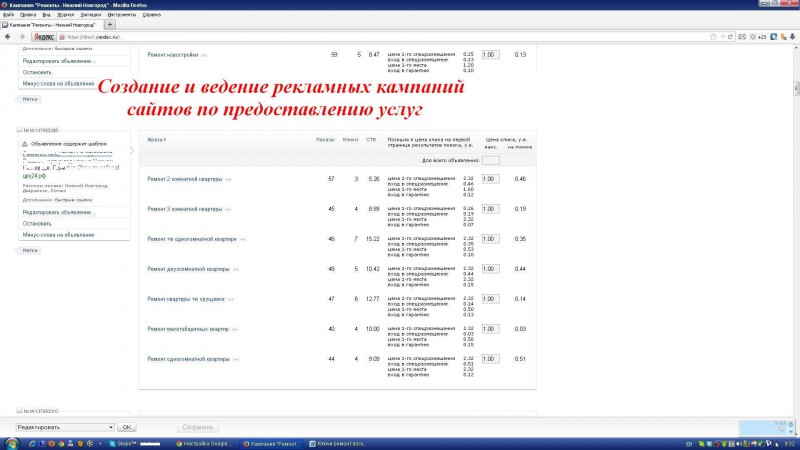
Task: Switch to the Skype taskbar button
Action: 135,444
